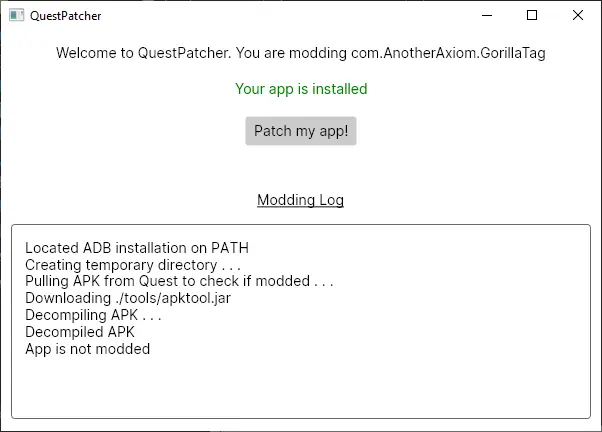Select the Modding Log heading

tap(300, 200)
